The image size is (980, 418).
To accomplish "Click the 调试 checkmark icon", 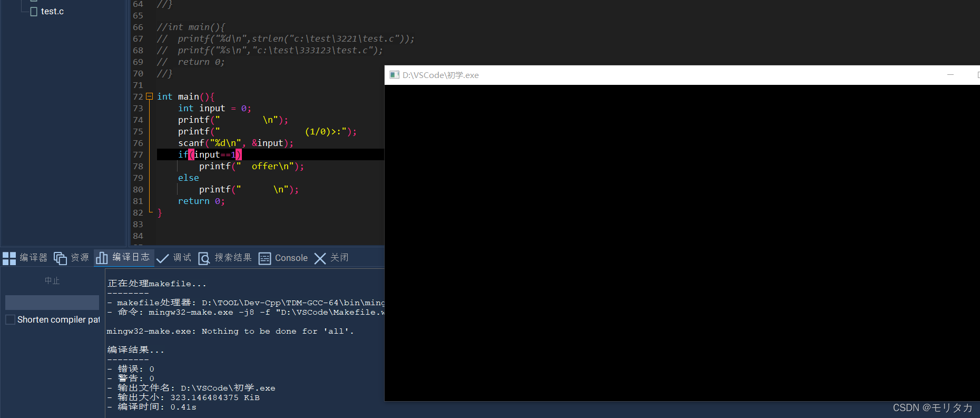I will (163, 258).
